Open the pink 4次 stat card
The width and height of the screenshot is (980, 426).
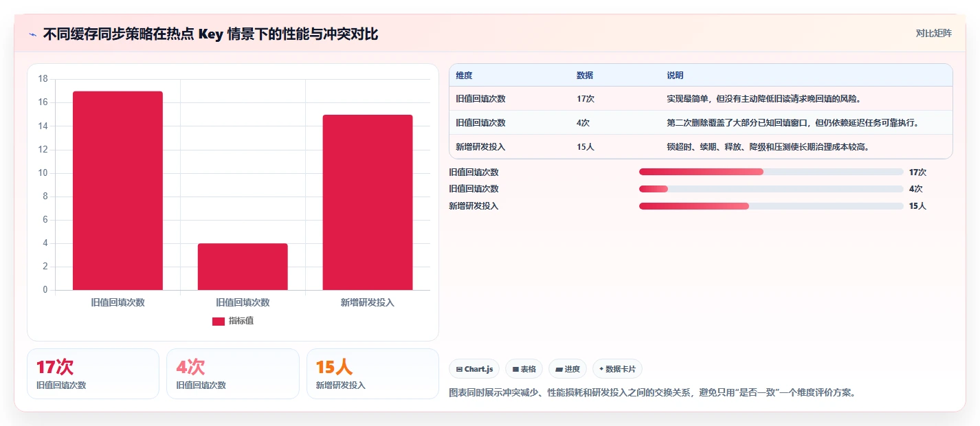233,374
